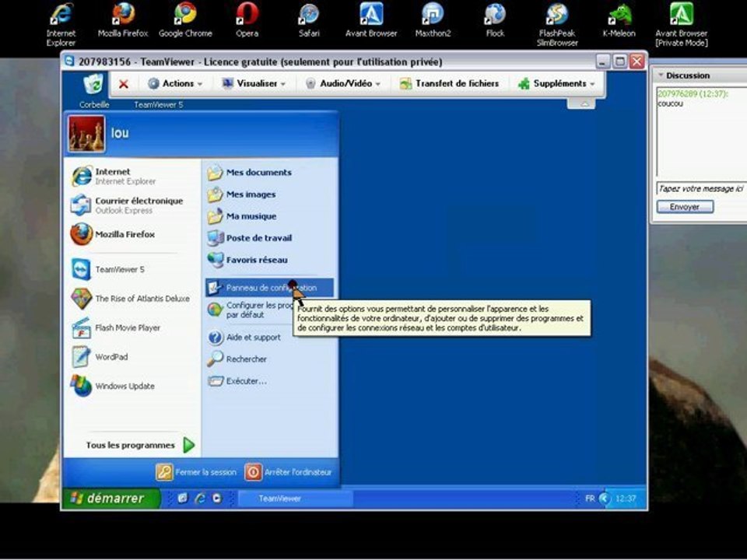
Task: Select the TeamViewer taskbar button
Action: [295, 499]
